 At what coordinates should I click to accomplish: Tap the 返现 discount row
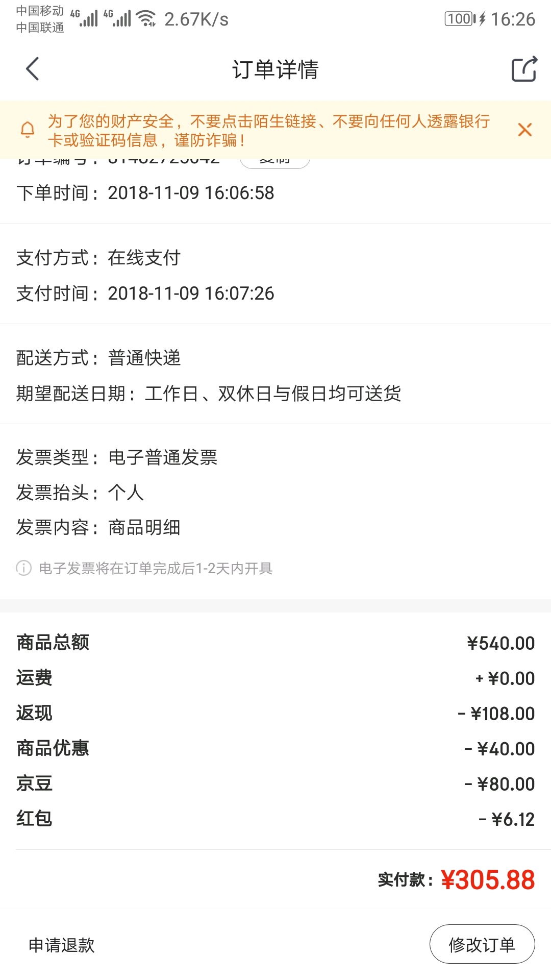click(275, 713)
